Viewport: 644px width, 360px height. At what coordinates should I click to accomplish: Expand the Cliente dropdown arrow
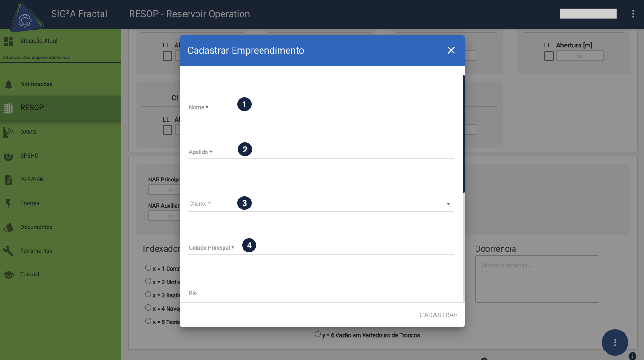(448, 204)
